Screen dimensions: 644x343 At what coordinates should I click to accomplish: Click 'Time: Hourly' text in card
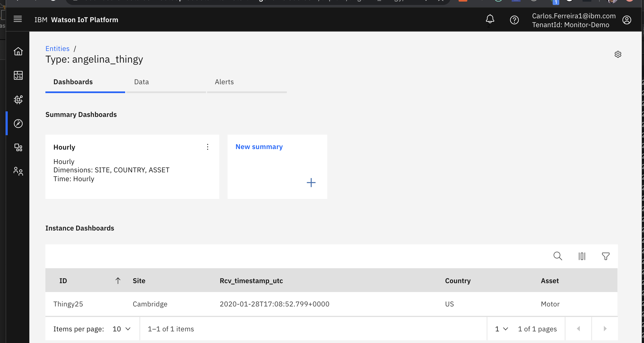pyautogui.click(x=74, y=179)
